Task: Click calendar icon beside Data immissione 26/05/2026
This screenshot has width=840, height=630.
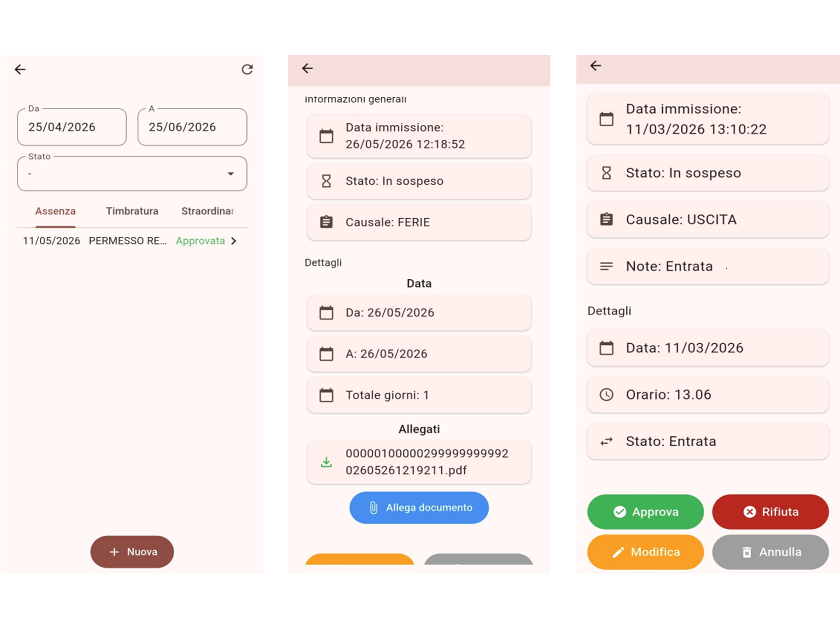Action: tap(326, 136)
